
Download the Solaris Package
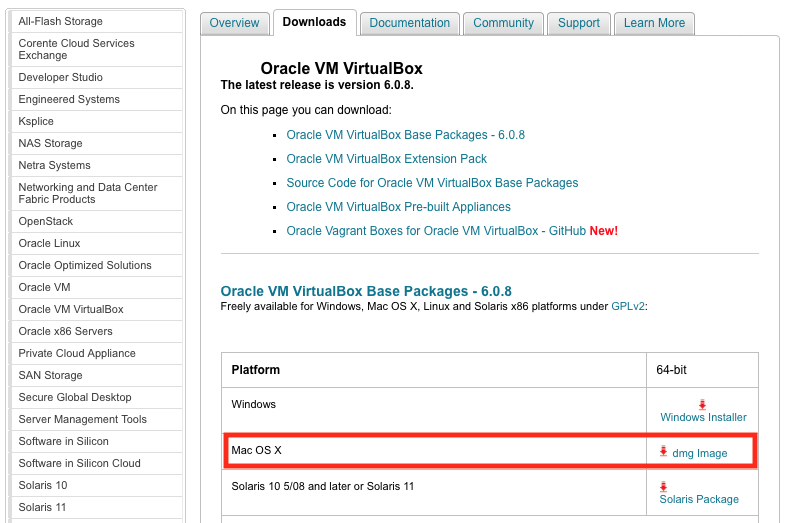click(x=699, y=499)
